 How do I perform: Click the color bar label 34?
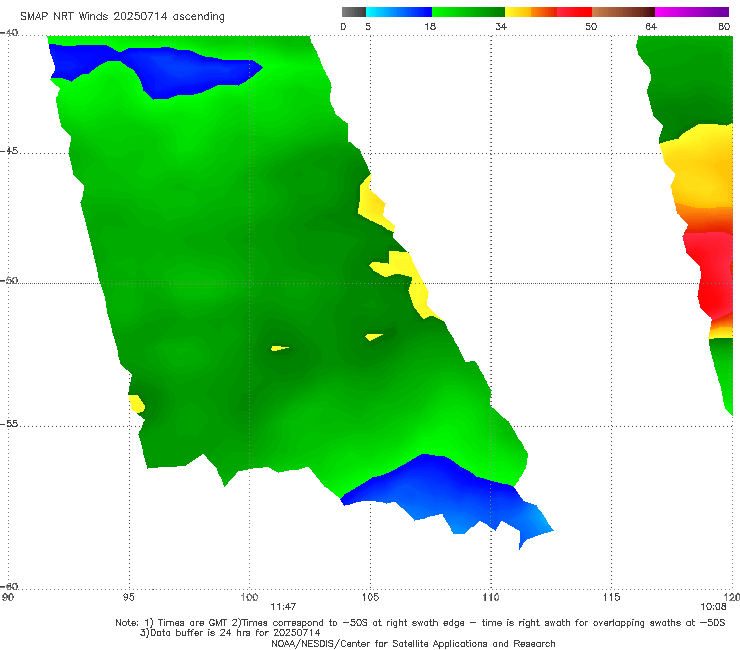tap(501, 26)
